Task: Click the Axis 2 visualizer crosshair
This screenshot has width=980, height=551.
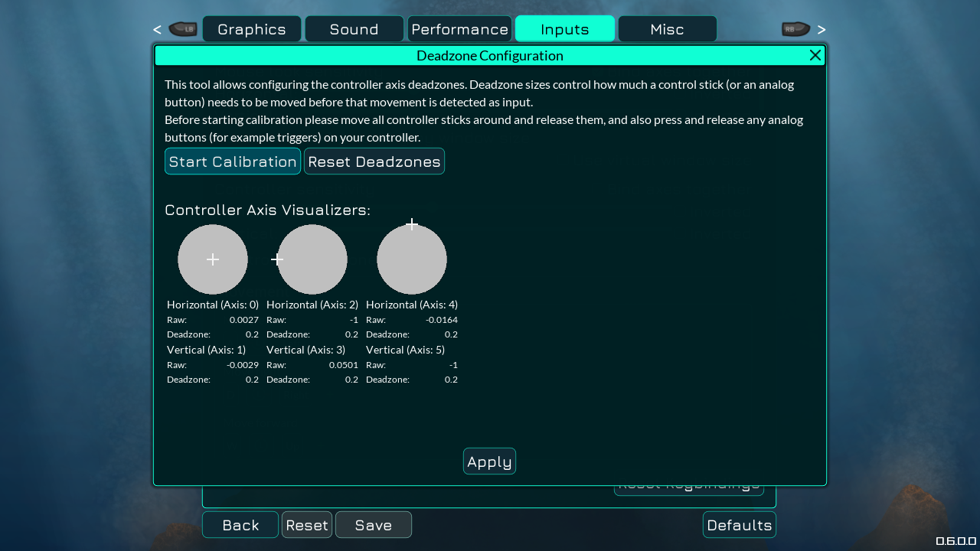Action: (x=276, y=259)
